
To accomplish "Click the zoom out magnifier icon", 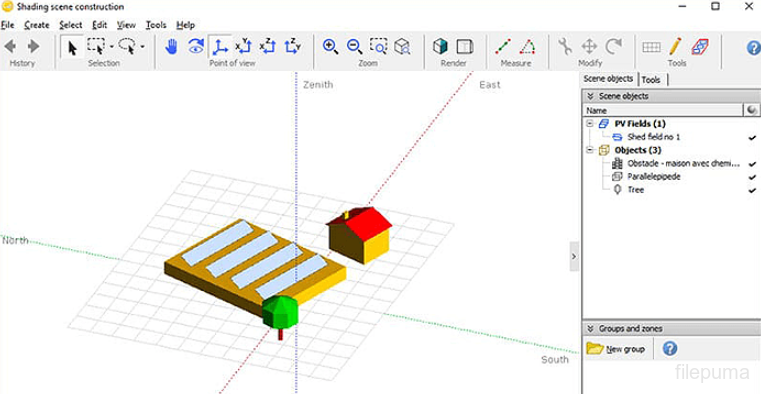I will (x=355, y=47).
